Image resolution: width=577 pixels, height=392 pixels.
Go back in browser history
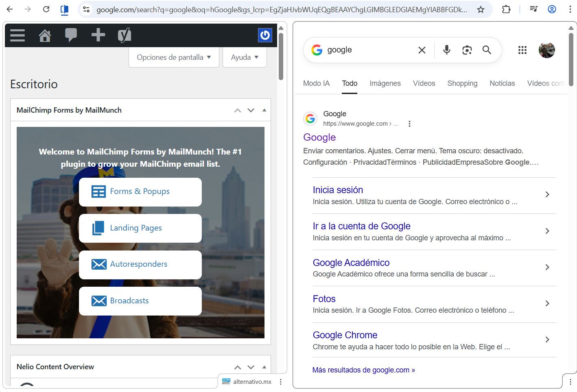[10, 9]
